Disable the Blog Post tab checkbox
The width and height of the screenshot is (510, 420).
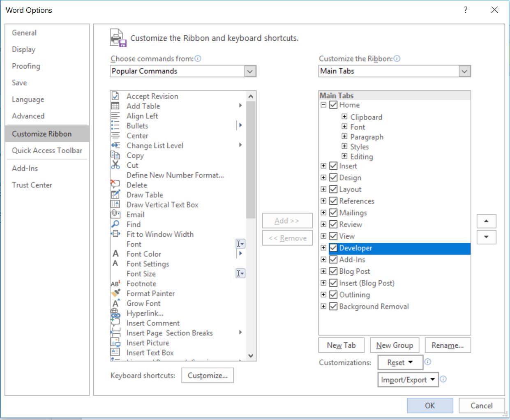coord(333,271)
